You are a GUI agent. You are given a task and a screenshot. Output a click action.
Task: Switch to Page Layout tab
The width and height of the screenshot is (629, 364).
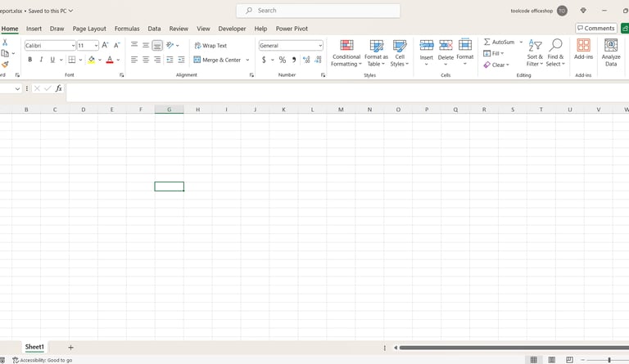[89, 29]
